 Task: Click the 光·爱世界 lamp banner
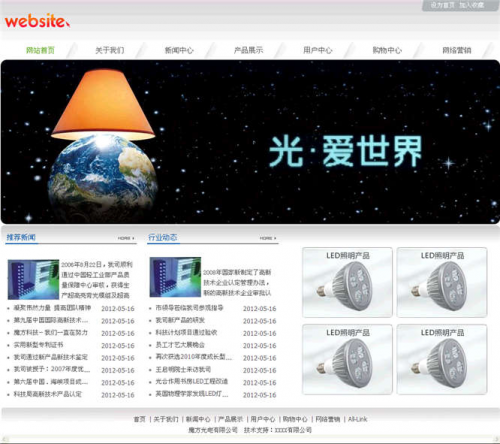(x=250, y=142)
